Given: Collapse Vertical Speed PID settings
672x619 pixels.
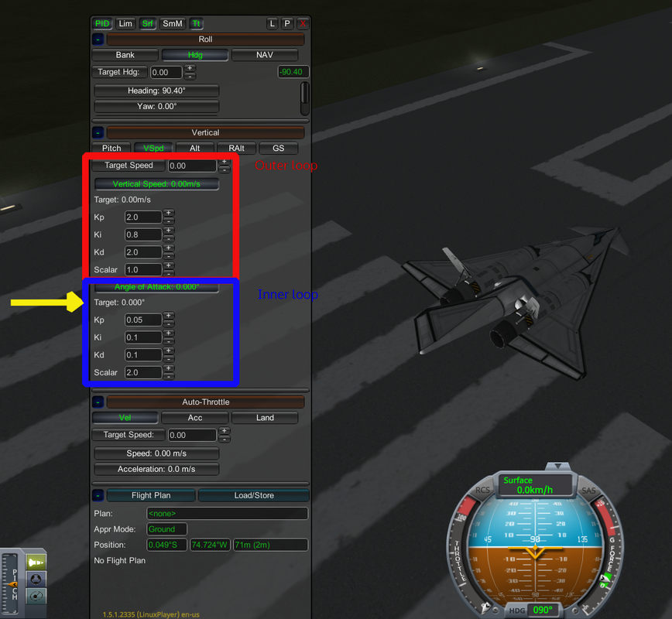Looking at the screenshot, I should pyautogui.click(x=156, y=184).
